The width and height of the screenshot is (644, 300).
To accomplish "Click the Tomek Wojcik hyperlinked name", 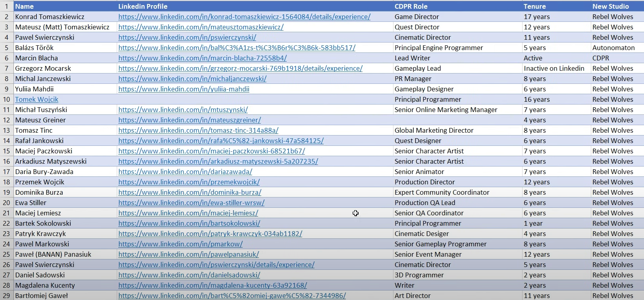I will tap(37, 99).
